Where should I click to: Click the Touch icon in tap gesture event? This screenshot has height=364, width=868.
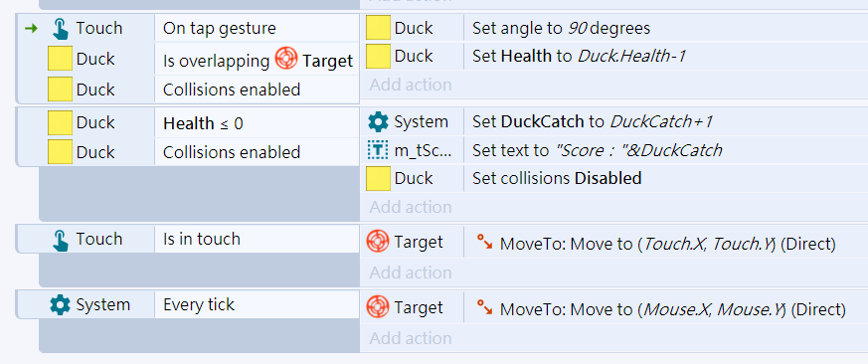(61, 28)
